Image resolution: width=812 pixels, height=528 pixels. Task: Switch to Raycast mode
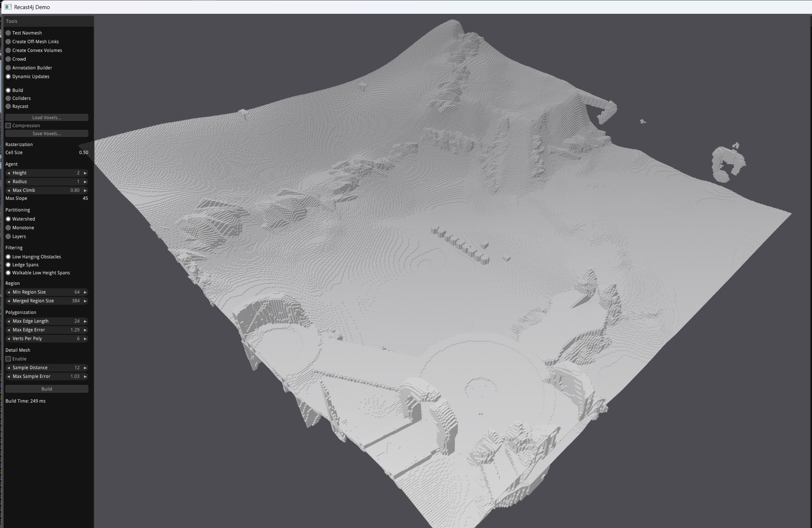point(8,106)
